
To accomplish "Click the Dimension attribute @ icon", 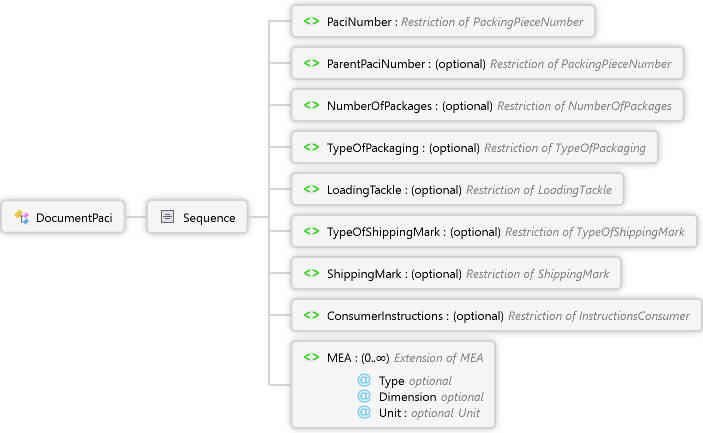I will (x=364, y=397).
